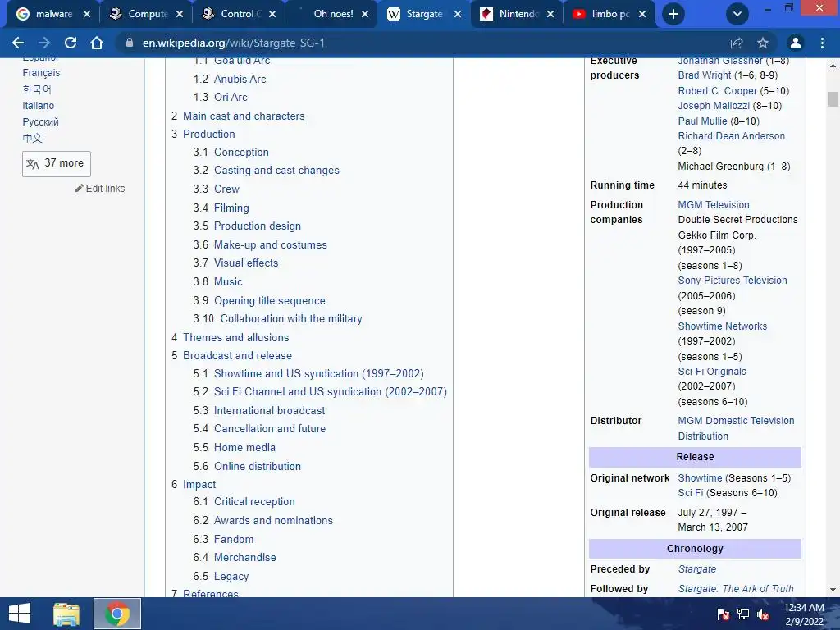The image size is (840, 630).
Task: Open Sony Pictures Television link
Action: (x=733, y=281)
